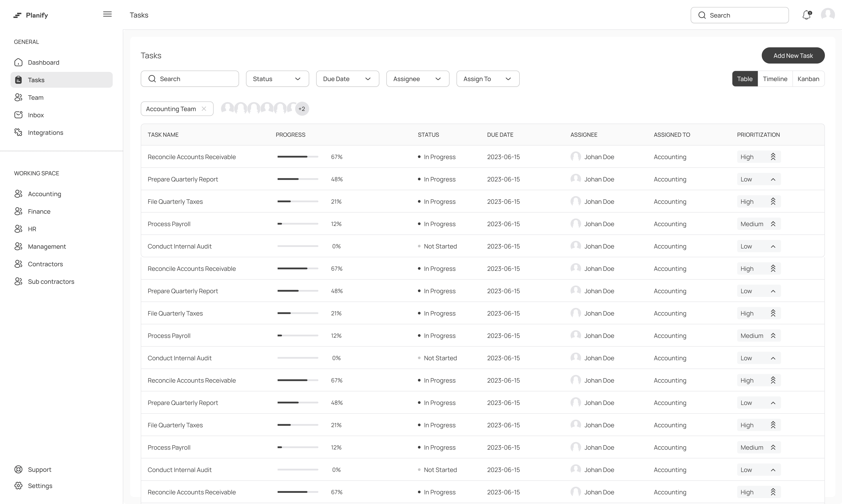Click the Inbox envelope icon
The height and width of the screenshot is (504, 842).
click(x=18, y=115)
